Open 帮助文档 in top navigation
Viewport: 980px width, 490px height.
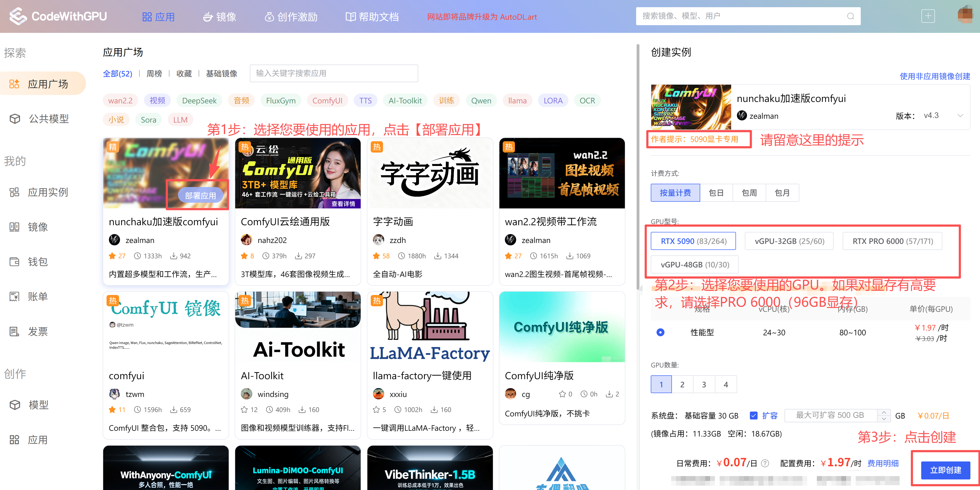pyautogui.click(x=372, y=17)
